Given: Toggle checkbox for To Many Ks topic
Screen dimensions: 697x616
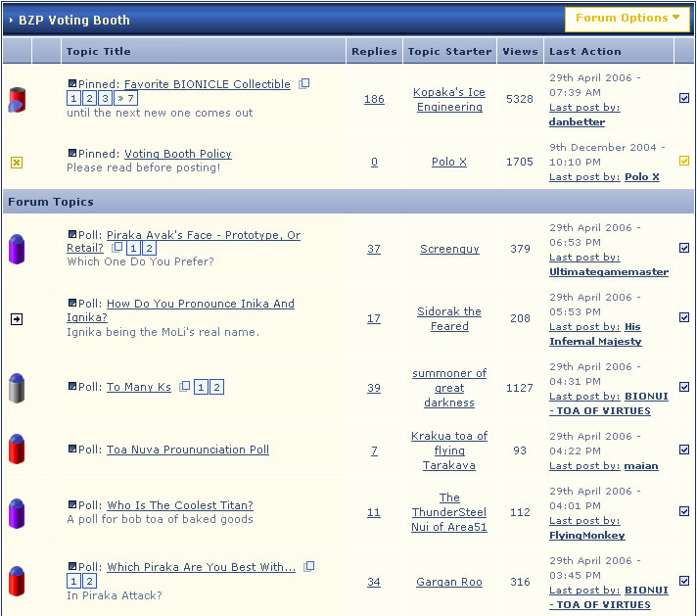Looking at the screenshot, I should pyautogui.click(x=684, y=387).
